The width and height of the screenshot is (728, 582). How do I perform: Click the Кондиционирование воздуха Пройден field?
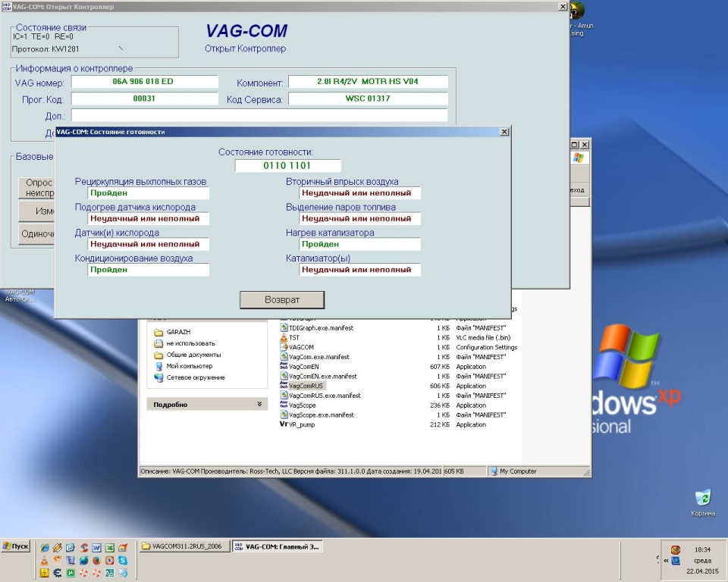coord(148,270)
